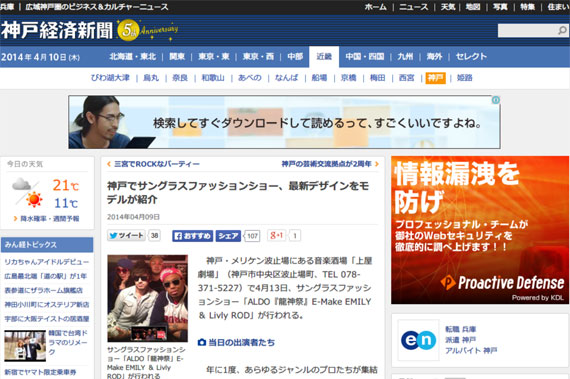Go to the 姫路 area link
Screen dimensions: 570x379
[465, 78]
